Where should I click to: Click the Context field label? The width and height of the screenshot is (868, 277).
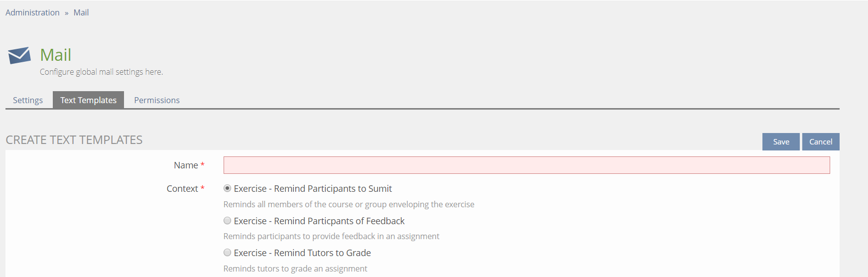click(x=182, y=189)
